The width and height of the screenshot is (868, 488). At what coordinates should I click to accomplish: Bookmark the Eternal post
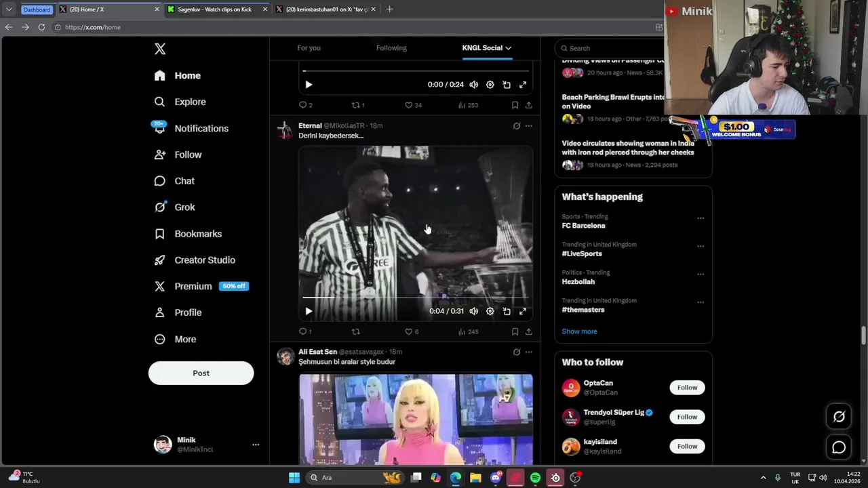click(x=515, y=331)
